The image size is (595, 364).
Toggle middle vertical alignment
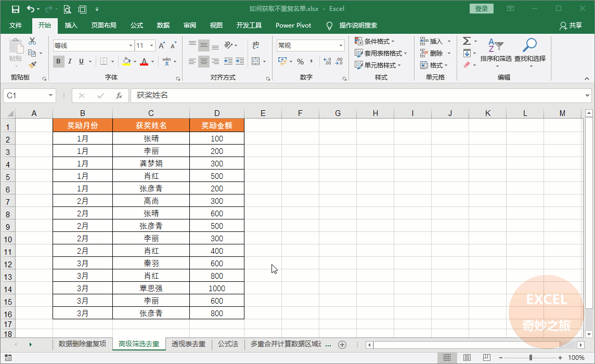[x=204, y=46]
